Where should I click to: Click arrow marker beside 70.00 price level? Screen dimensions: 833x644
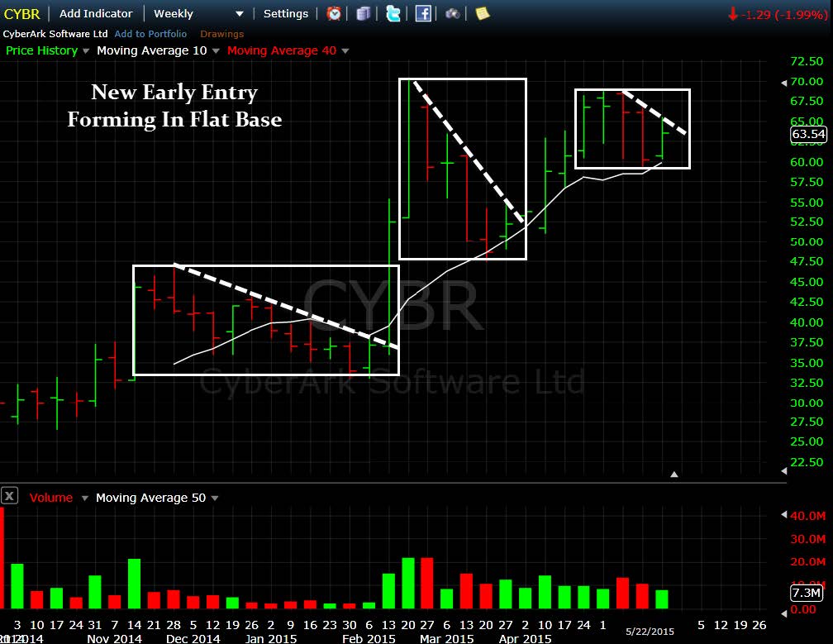click(783, 83)
